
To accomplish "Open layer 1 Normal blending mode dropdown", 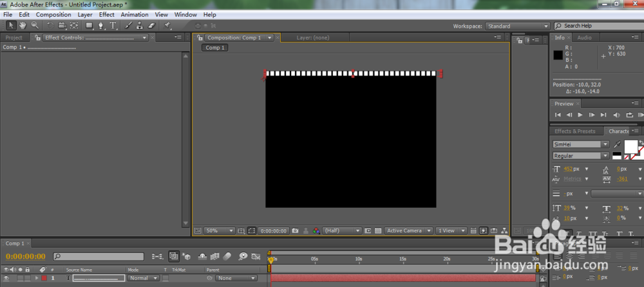I will pyautogui.click(x=143, y=278).
